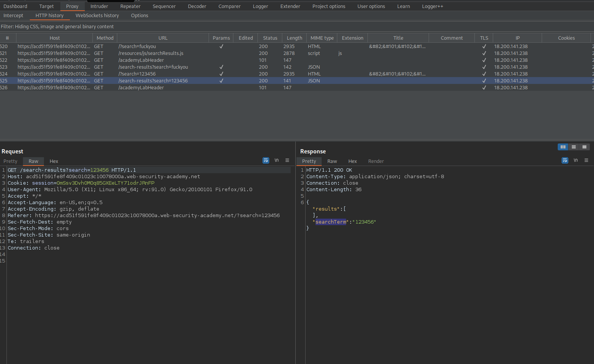
Task: Sort history by Extension column
Action: click(x=353, y=38)
